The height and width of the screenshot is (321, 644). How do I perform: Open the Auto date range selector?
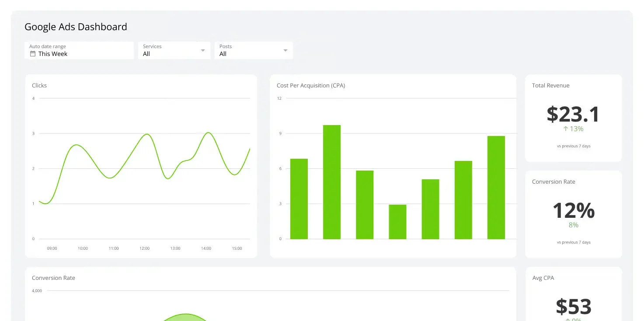79,50
